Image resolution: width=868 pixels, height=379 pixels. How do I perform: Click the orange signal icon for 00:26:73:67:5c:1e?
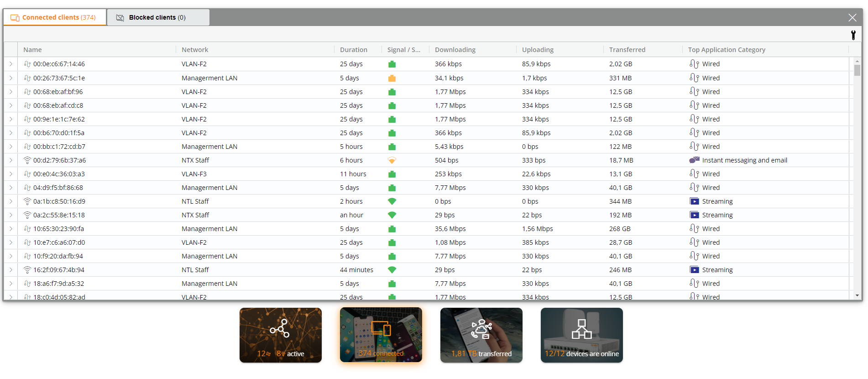392,78
